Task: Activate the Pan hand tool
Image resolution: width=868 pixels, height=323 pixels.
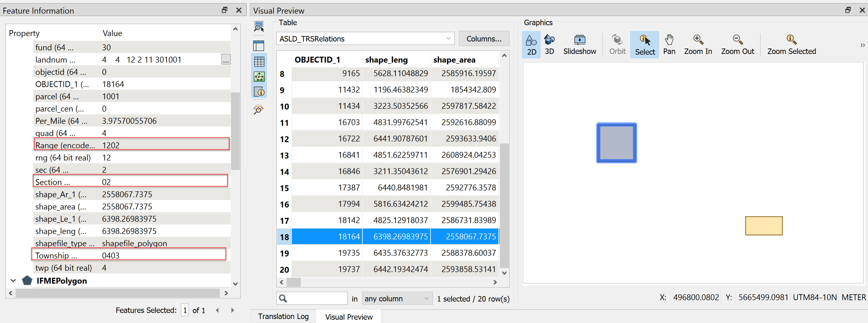Action: click(669, 45)
